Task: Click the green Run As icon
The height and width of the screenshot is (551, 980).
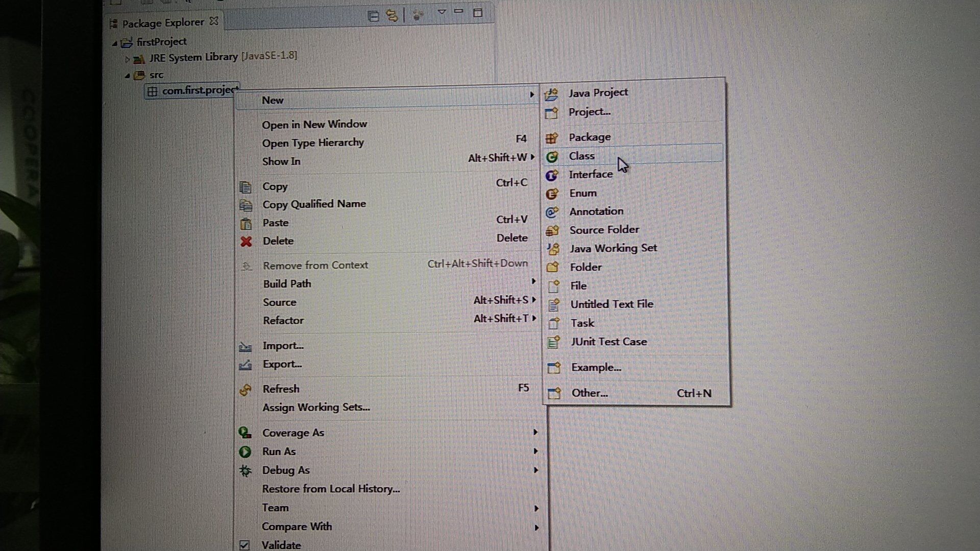Action: (244, 452)
